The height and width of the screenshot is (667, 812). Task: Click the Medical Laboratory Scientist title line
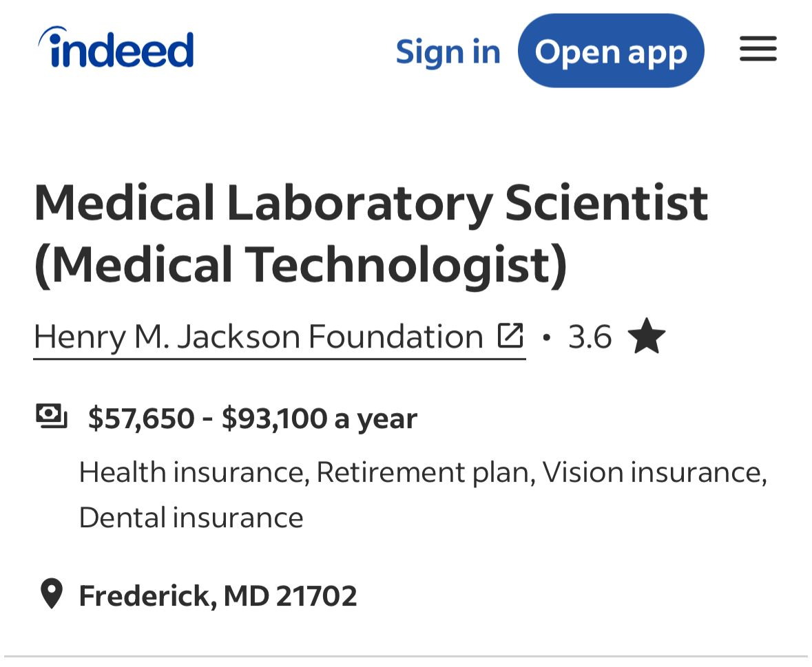click(x=371, y=203)
